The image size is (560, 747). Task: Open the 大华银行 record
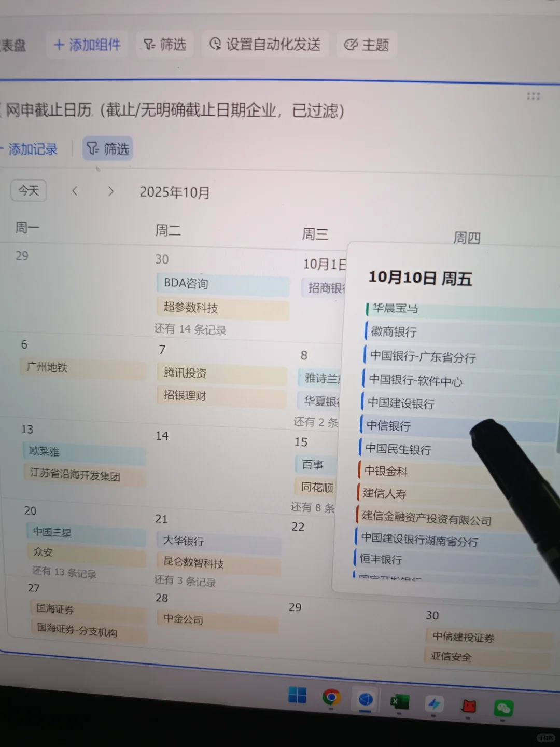(x=219, y=542)
